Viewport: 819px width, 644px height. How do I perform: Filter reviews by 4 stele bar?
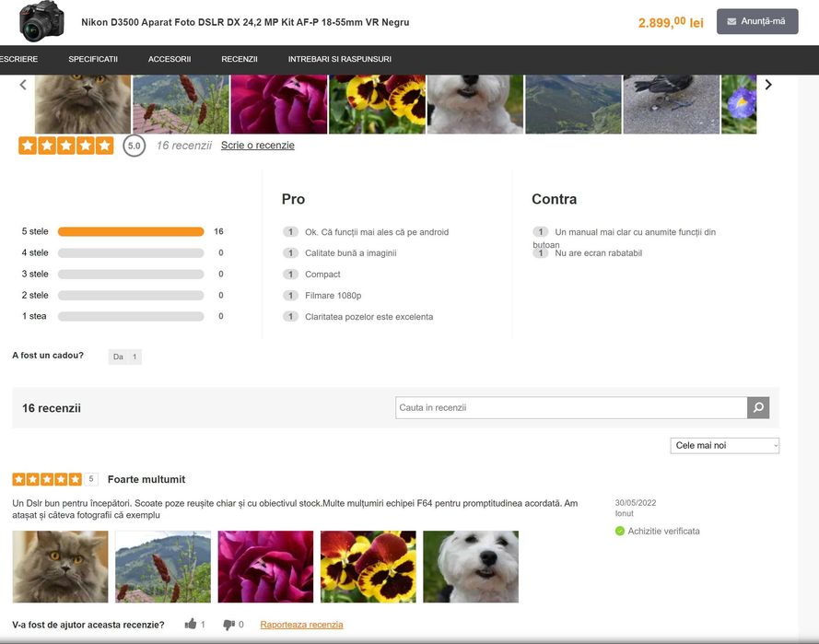[131, 252]
